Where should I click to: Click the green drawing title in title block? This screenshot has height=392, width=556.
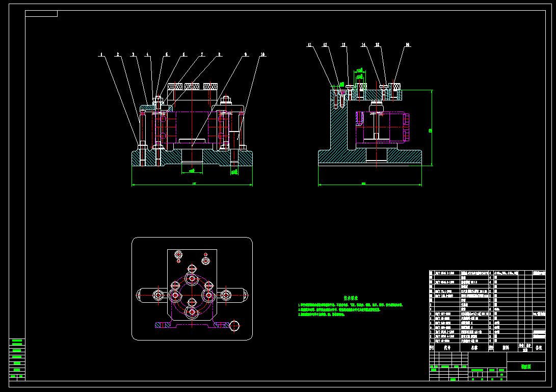click(x=526, y=367)
